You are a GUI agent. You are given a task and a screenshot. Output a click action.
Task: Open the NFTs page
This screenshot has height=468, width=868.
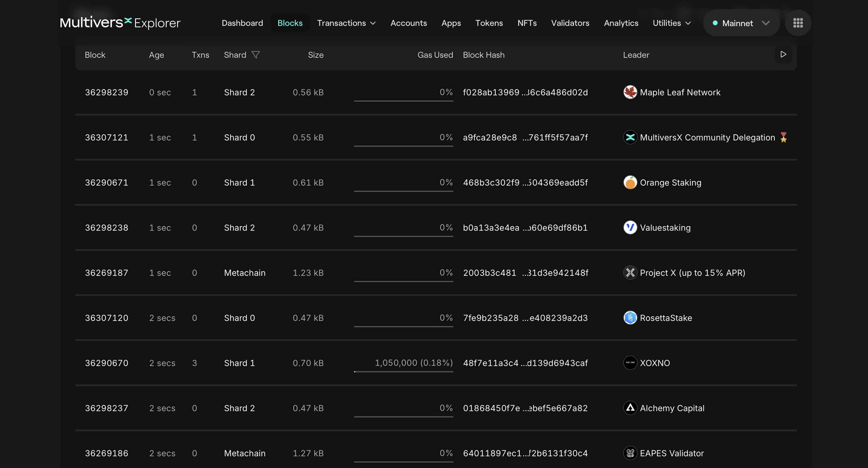point(527,23)
